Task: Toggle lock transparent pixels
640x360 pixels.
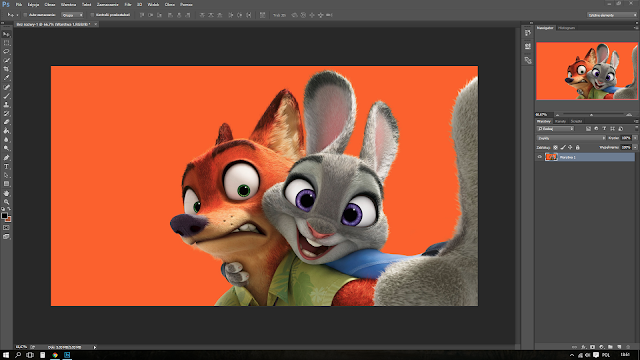Action: pyautogui.click(x=555, y=147)
